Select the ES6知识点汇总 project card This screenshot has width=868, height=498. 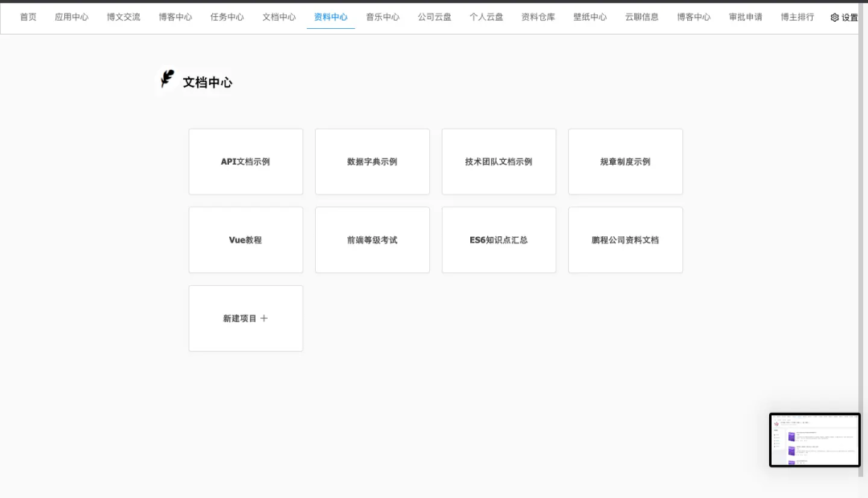pos(498,240)
